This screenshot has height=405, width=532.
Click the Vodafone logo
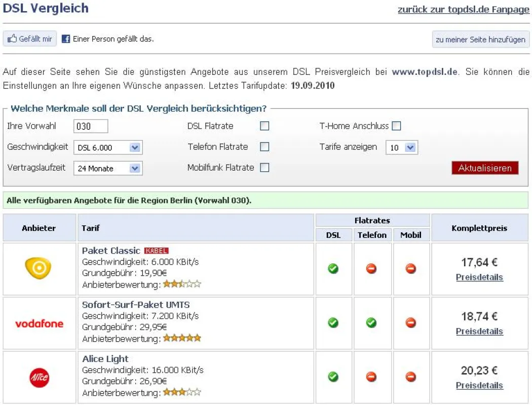click(x=40, y=323)
